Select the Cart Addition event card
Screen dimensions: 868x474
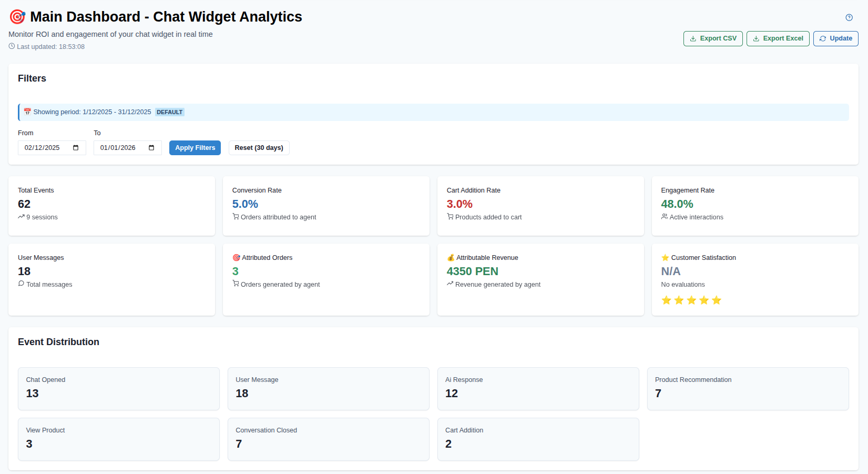(538, 439)
